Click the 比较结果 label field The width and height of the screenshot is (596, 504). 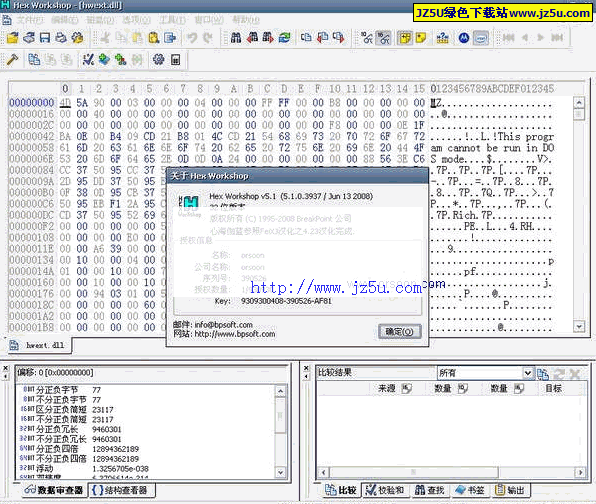376,372
